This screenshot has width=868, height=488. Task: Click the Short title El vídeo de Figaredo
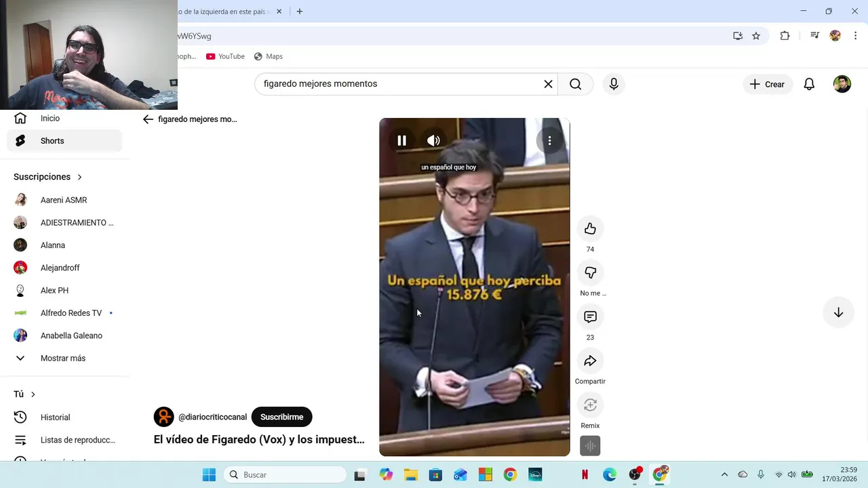click(x=259, y=439)
